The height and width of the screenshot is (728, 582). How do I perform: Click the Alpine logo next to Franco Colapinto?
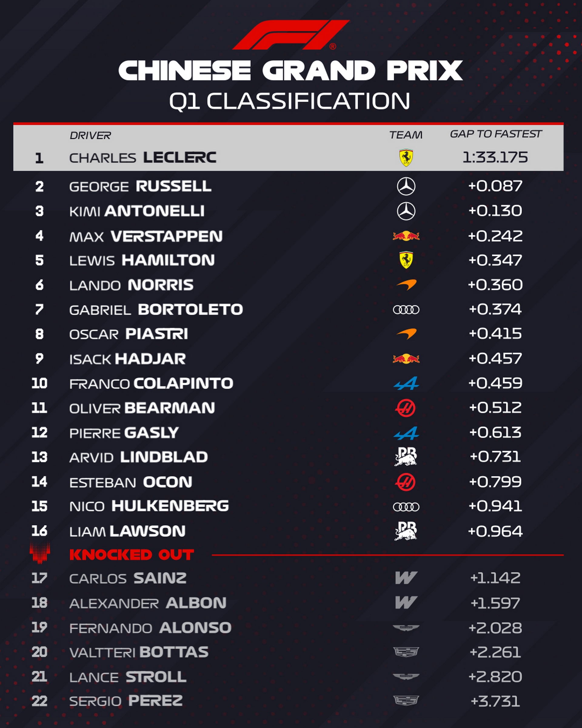point(406,383)
